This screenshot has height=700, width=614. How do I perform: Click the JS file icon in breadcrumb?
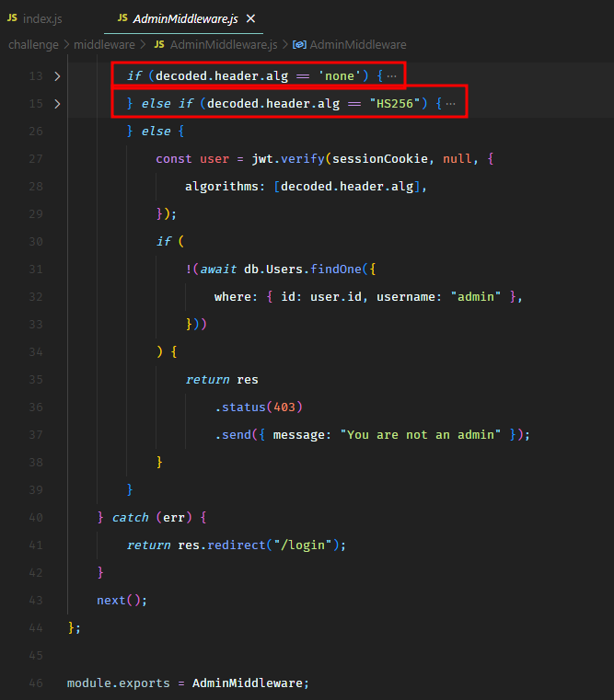159,44
